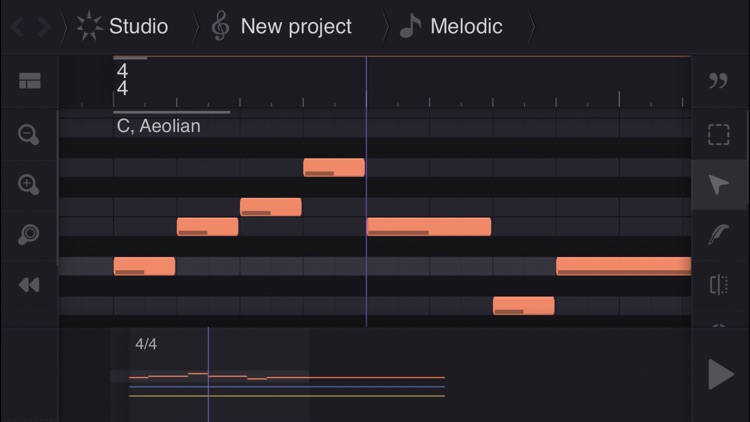Image resolution: width=750 pixels, height=422 pixels.
Task: Click the back navigation chevron
Action: pos(17,26)
